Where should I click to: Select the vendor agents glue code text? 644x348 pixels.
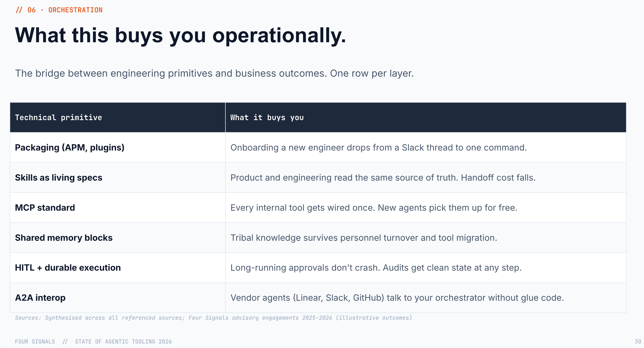pyautogui.click(x=397, y=298)
